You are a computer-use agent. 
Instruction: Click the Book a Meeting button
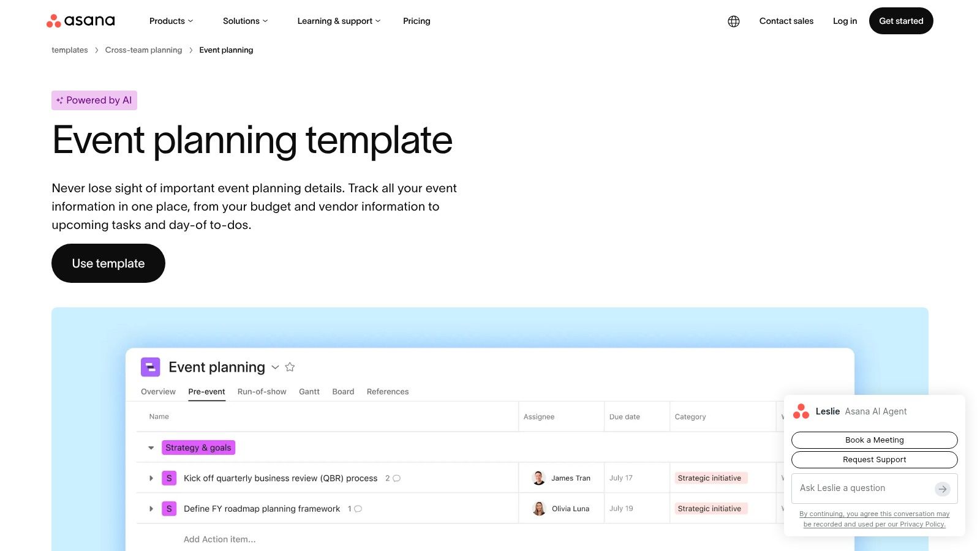(x=875, y=440)
